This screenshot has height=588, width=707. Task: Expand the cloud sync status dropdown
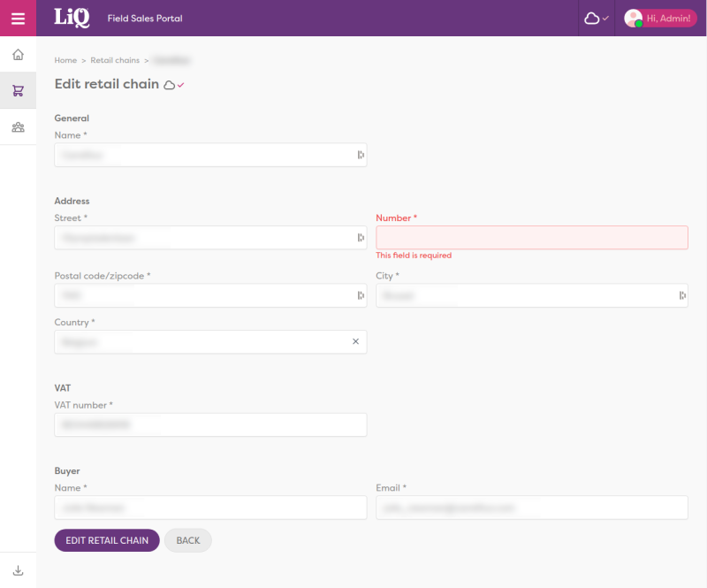(x=597, y=18)
